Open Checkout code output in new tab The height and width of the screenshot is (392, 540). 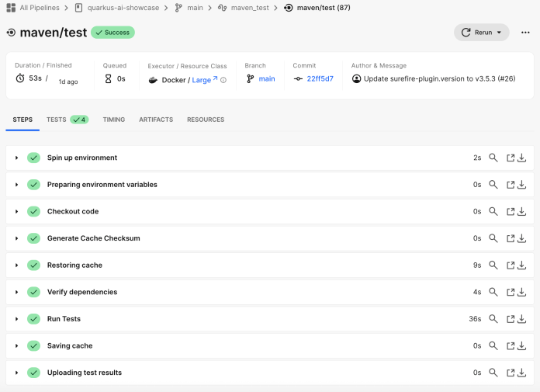(x=511, y=212)
